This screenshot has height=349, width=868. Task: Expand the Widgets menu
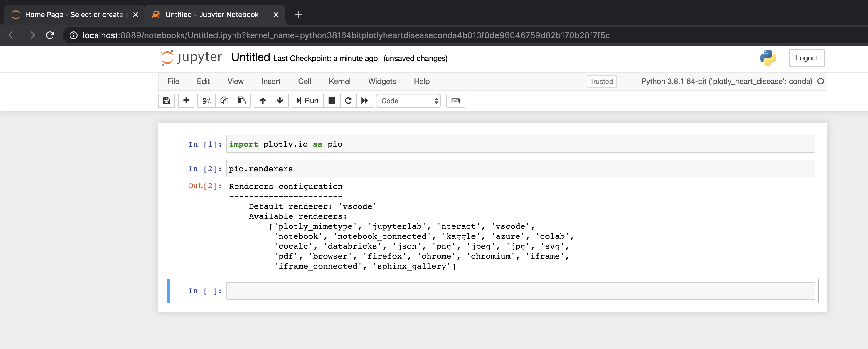tap(382, 82)
